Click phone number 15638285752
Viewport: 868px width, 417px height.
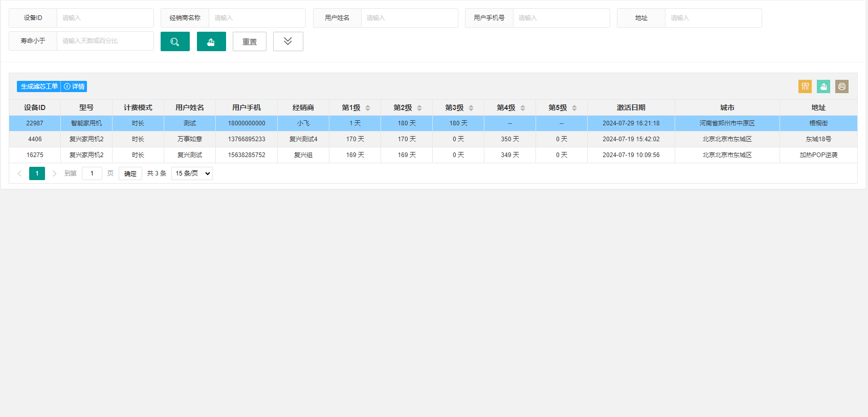coord(247,155)
